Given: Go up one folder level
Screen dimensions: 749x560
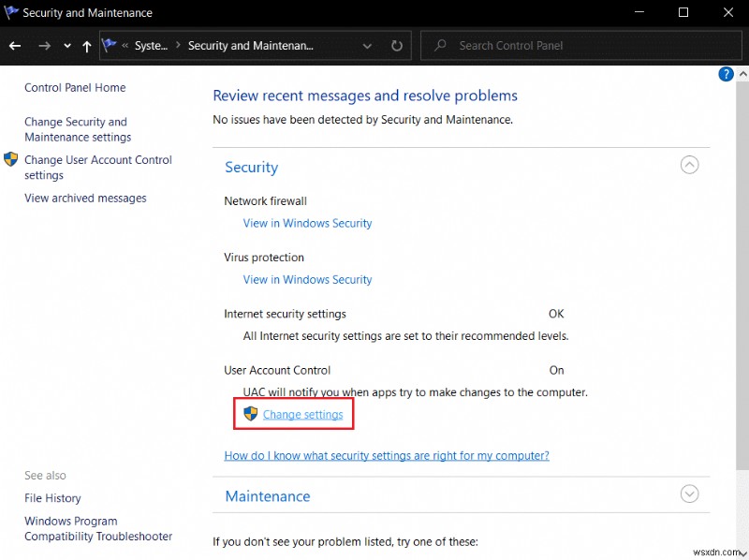Looking at the screenshot, I should pos(87,45).
